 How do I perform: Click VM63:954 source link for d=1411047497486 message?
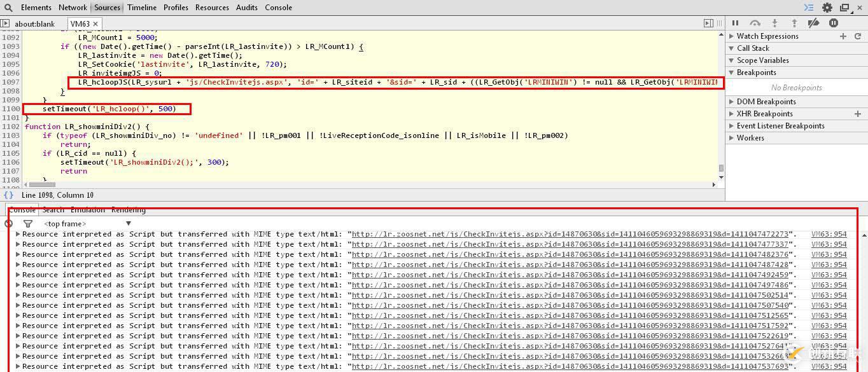[829, 285]
